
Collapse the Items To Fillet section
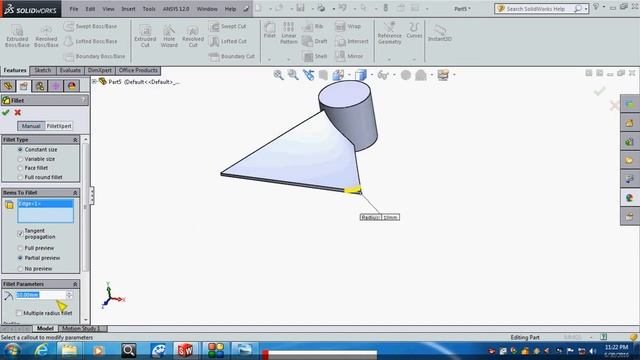coord(75,193)
